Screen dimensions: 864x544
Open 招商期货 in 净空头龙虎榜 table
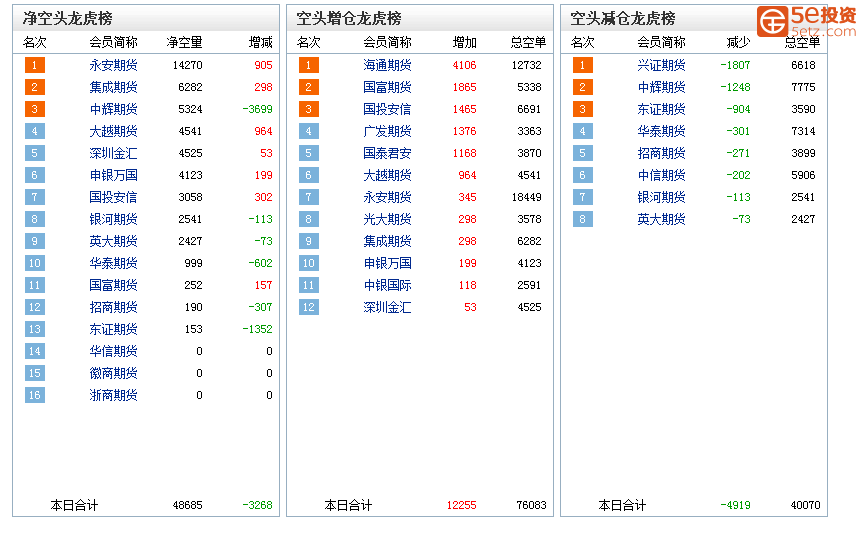point(113,308)
